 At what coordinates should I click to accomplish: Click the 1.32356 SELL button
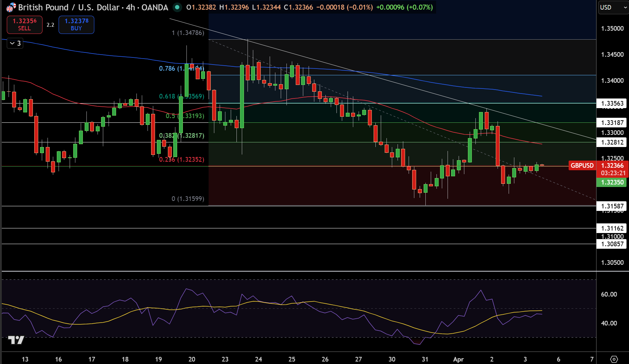point(25,25)
